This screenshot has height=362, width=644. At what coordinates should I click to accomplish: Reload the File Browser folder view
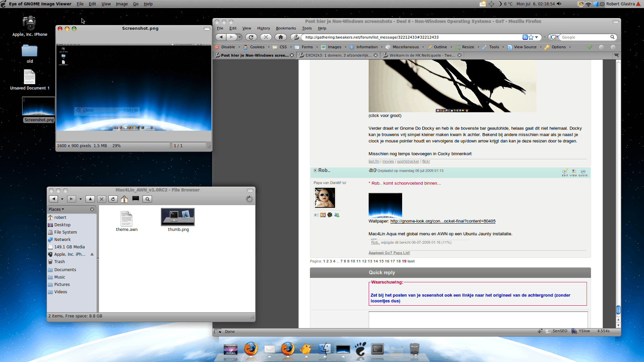click(x=113, y=199)
